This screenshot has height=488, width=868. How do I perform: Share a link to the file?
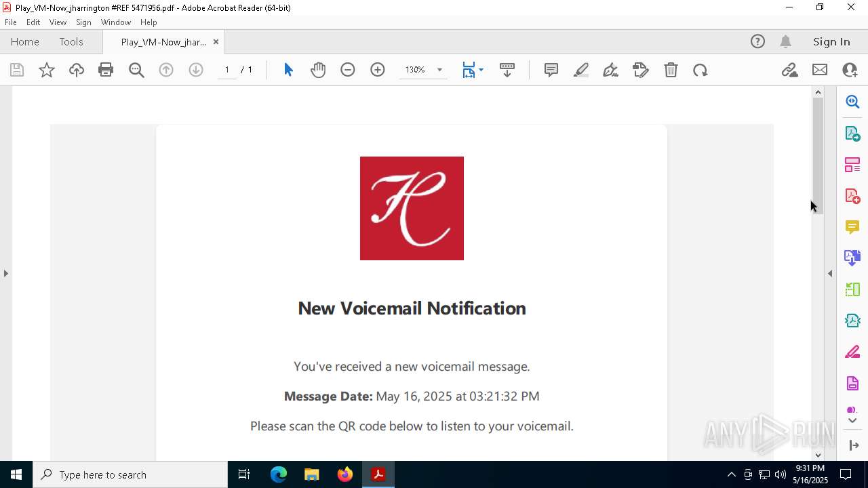coord(790,70)
